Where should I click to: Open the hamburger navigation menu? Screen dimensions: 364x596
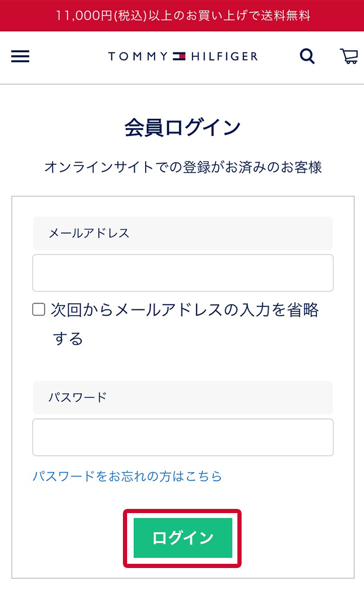(20, 56)
